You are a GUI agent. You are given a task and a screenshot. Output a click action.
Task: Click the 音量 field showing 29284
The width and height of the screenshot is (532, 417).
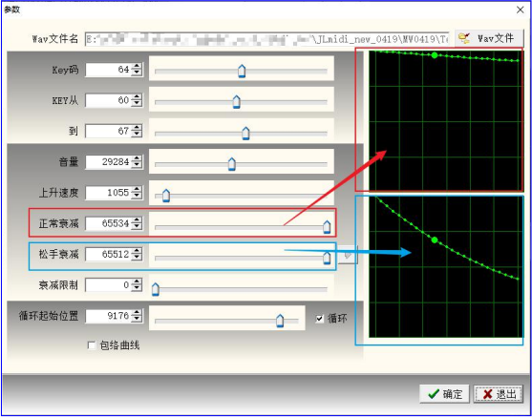coord(108,162)
